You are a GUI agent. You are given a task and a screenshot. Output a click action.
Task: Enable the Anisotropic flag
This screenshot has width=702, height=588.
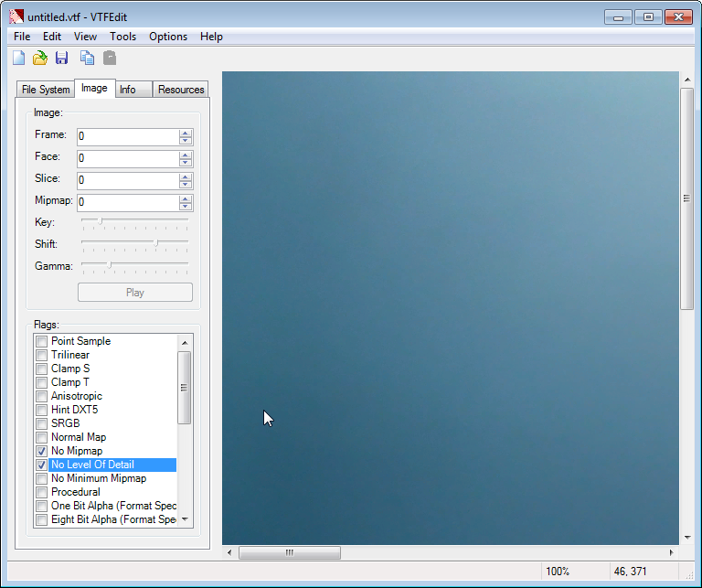[x=42, y=396]
